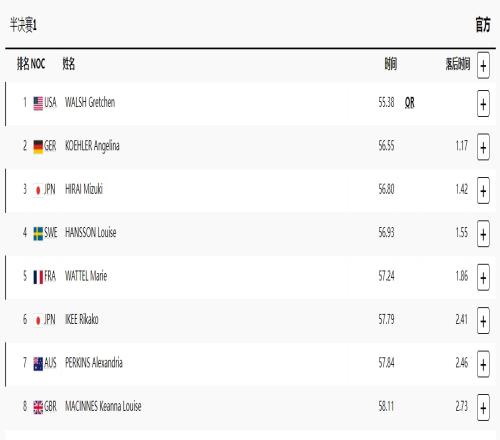
Task: Click the OR record label
Action: tap(410, 103)
